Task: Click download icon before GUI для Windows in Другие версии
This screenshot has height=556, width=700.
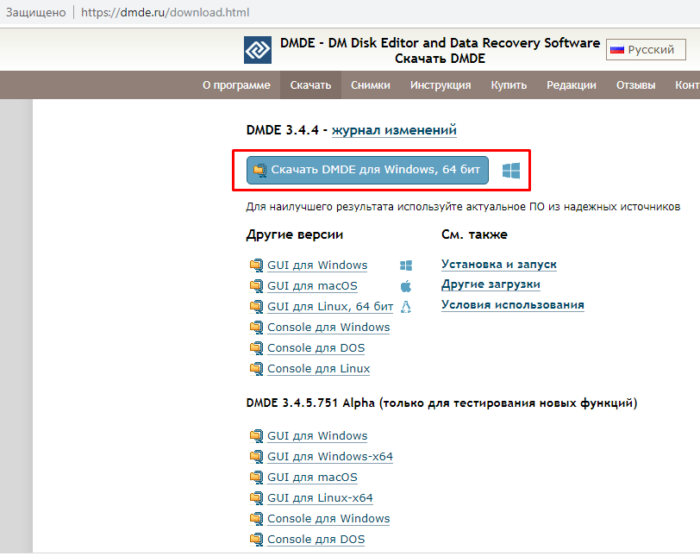Action: tap(256, 265)
